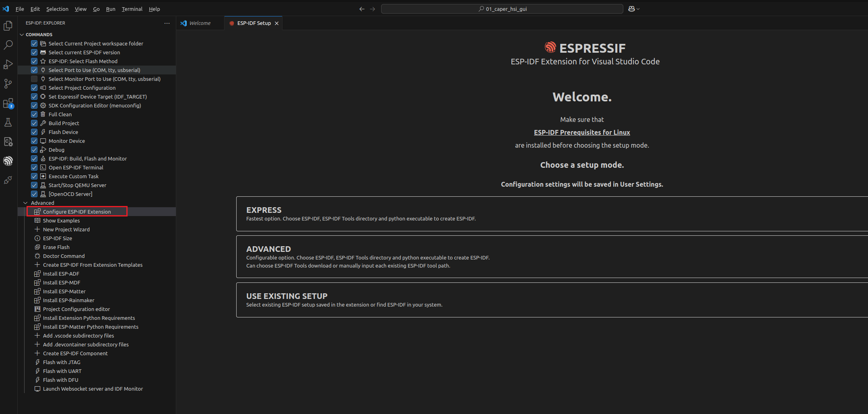Switch to the Welcome tab
The height and width of the screenshot is (414, 868).
tap(200, 23)
